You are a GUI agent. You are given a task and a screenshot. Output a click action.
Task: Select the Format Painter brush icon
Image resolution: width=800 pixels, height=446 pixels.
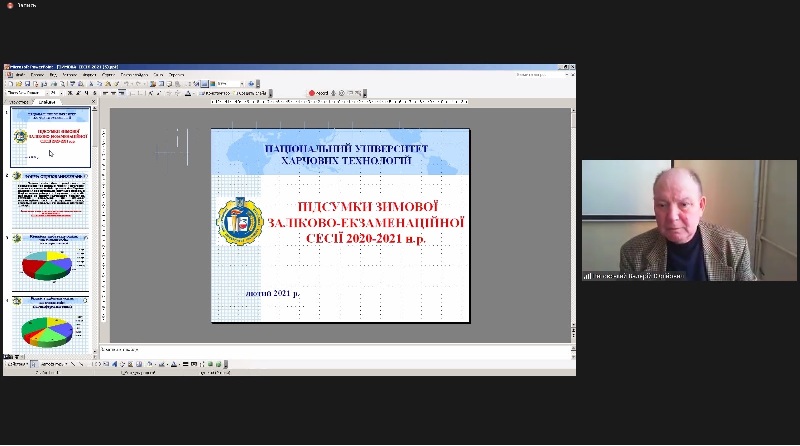click(116, 84)
